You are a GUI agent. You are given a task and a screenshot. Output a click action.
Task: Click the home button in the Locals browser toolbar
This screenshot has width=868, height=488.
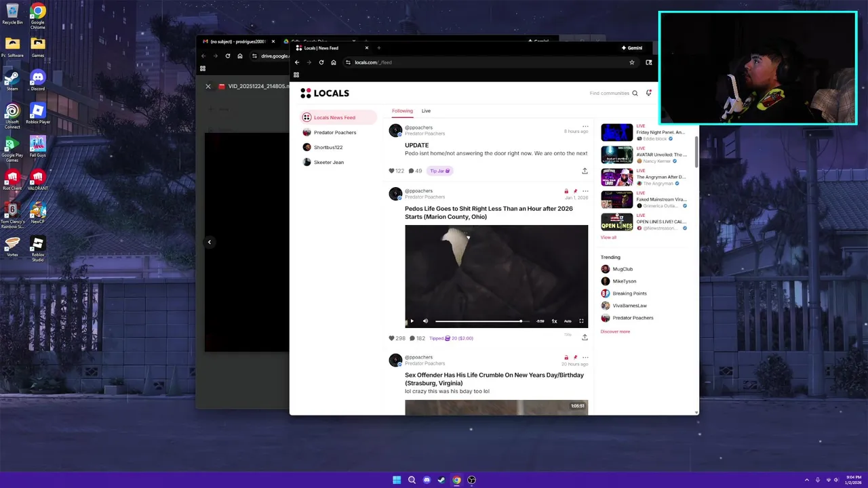coord(334,62)
